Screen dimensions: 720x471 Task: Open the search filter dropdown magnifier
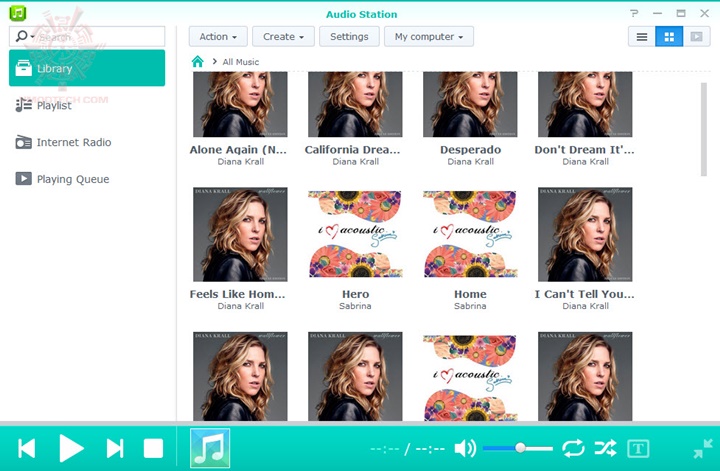24,36
